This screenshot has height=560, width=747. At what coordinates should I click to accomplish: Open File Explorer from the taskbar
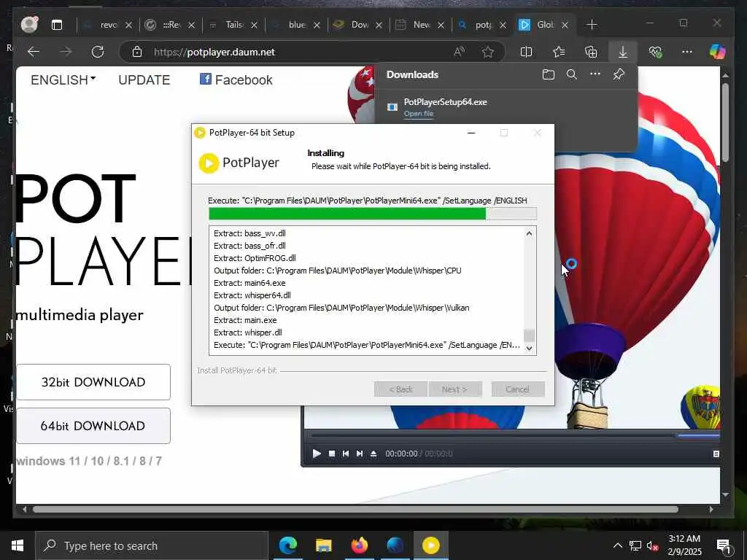[323, 545]
